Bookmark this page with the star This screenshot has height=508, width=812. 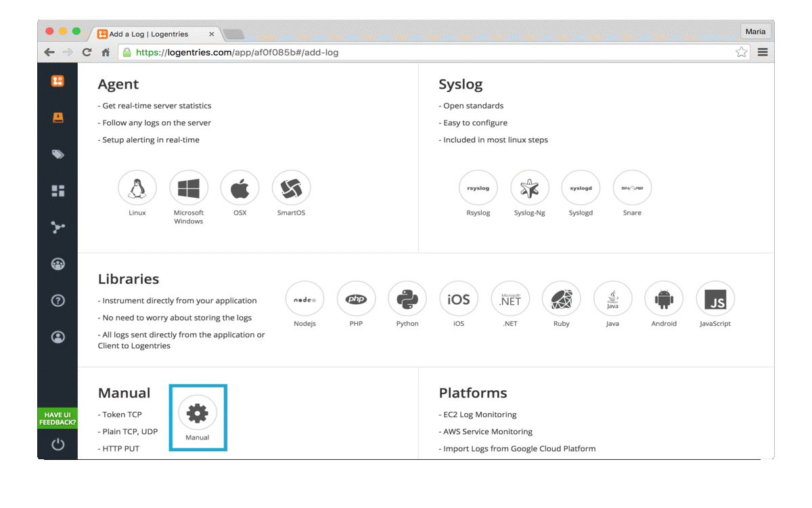point(742,52)
